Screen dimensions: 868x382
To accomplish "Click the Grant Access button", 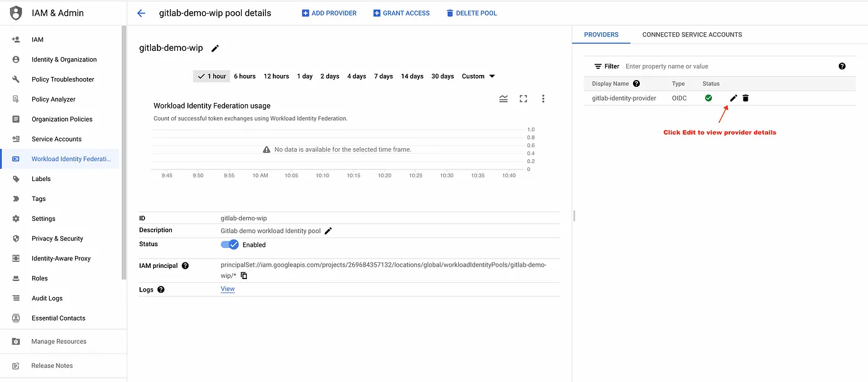I will point(401,13).
